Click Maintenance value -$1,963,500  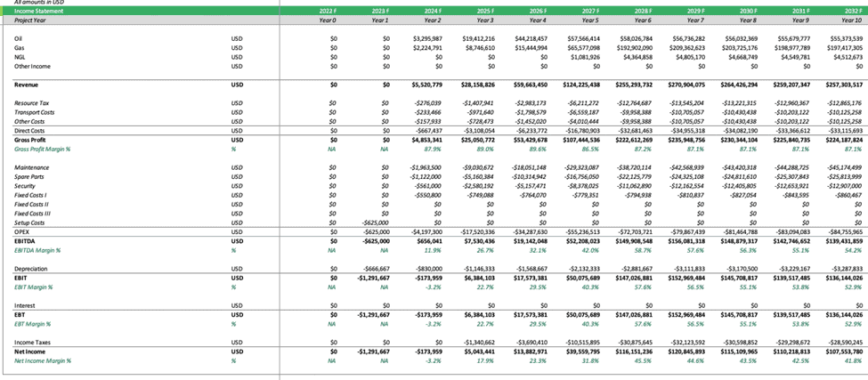click(x=426, y=167)
